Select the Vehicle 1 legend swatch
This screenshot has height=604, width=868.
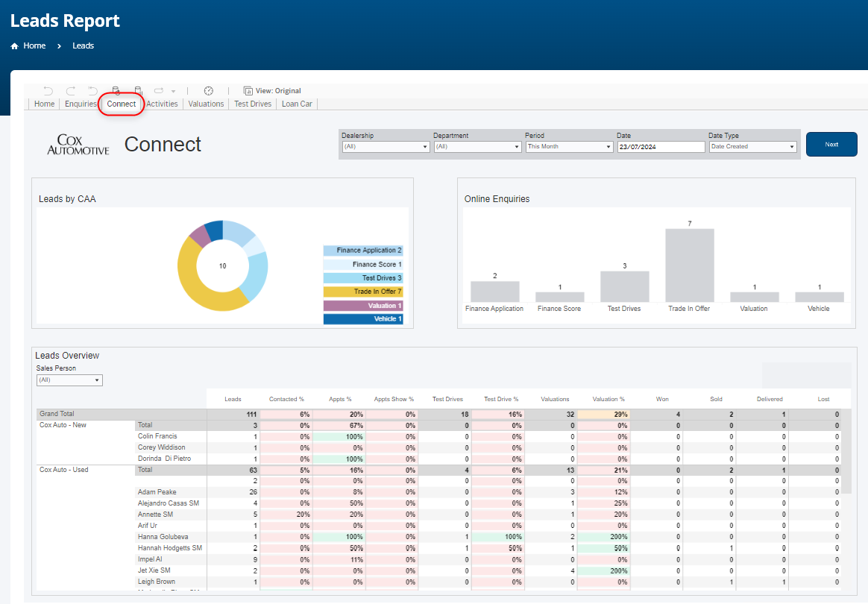363,319
